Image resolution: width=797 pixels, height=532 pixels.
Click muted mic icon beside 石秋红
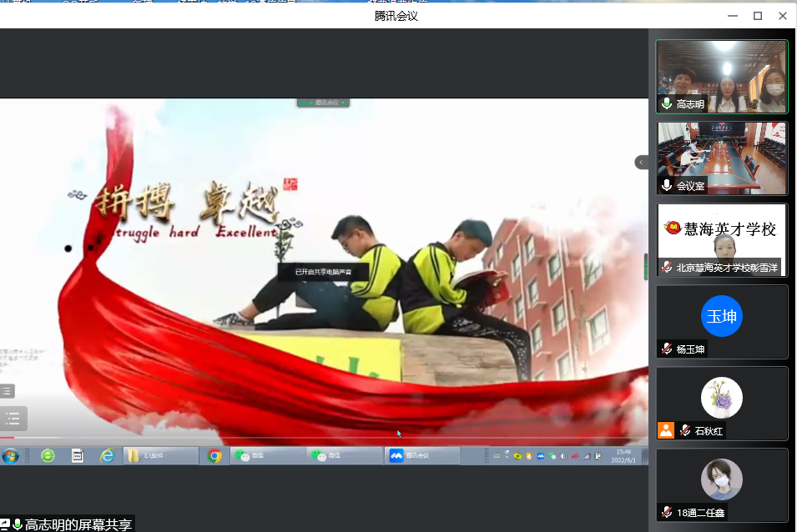(x=685, y=430)
